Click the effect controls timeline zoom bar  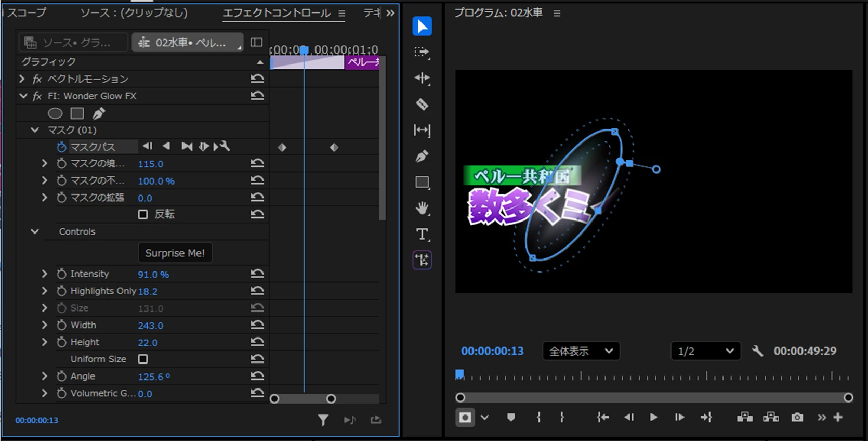pos(303,399)
